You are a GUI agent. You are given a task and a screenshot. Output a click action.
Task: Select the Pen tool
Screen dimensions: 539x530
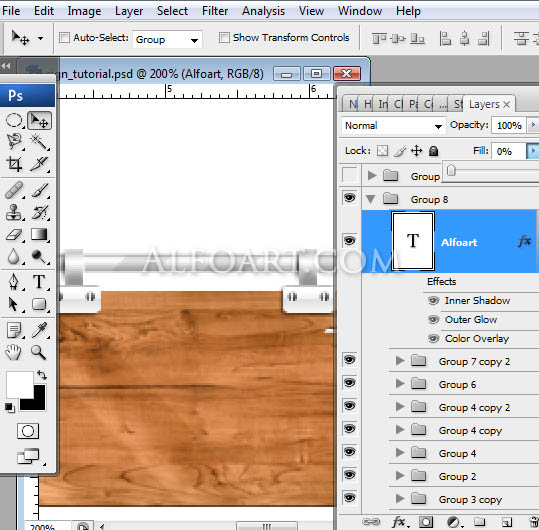click(14, 282)
